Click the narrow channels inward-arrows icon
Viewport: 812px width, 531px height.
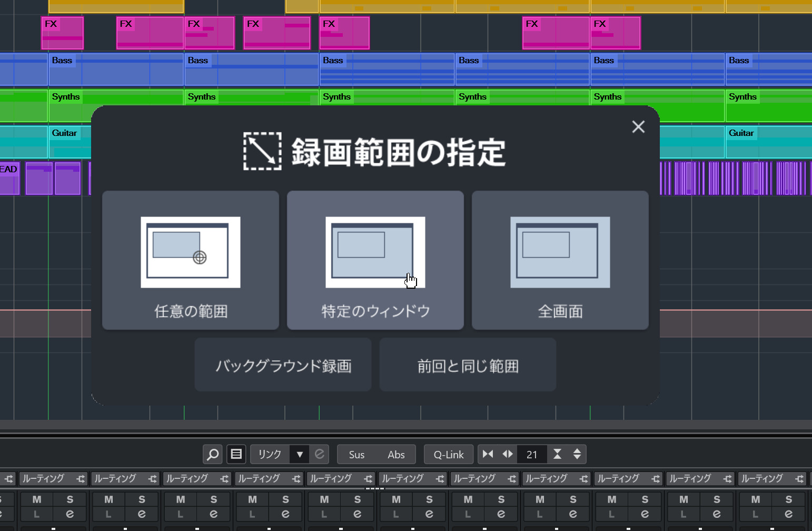pos(488,454)
